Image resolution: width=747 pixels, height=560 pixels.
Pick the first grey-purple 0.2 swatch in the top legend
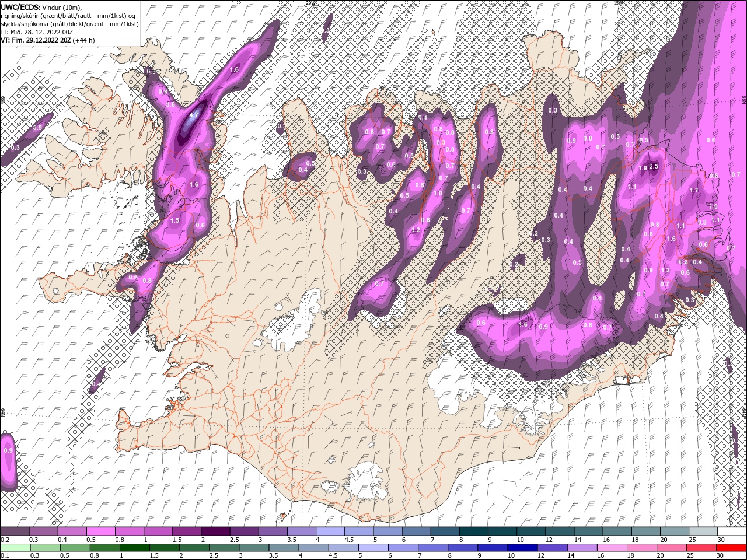click(x=15, y=531)
